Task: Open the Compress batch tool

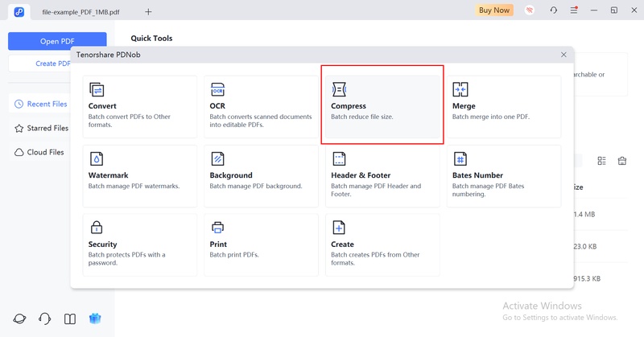Action: [x=382, y=106]
